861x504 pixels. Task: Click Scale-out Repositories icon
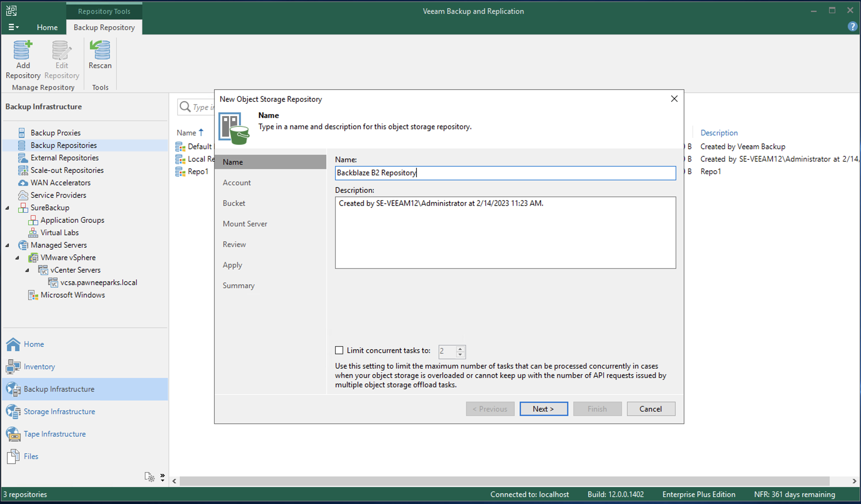click(x=23, y=170)
